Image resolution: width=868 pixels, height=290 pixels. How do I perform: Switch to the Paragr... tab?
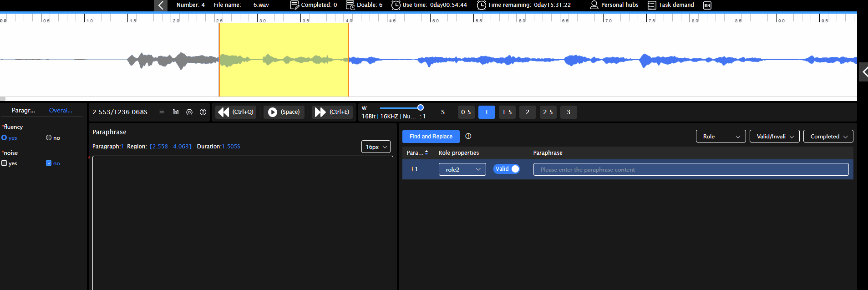[x=23, y=110]
